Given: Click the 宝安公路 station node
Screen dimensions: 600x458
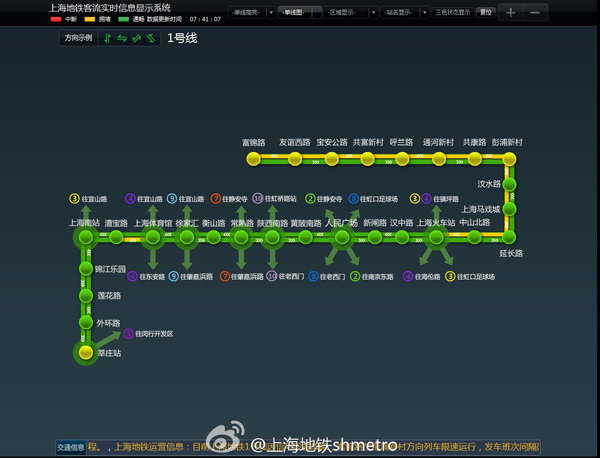Looking at the screenshot, I should tap(331, 159).
